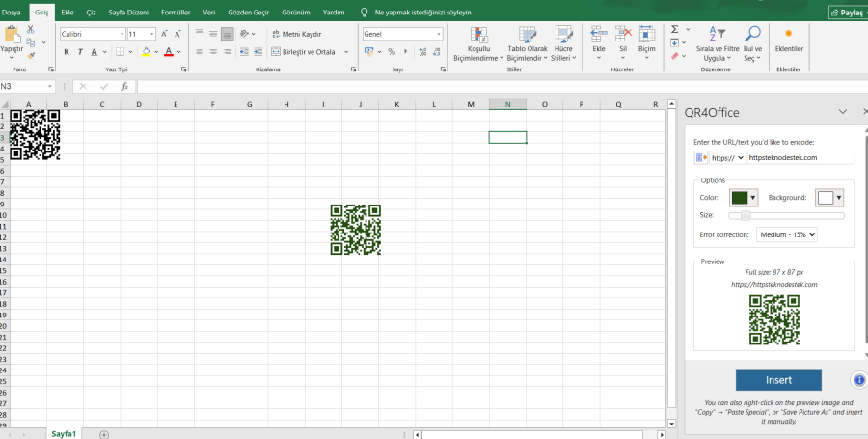Open the font size 11 dropdown
The image size is (868, 439).
151,35
